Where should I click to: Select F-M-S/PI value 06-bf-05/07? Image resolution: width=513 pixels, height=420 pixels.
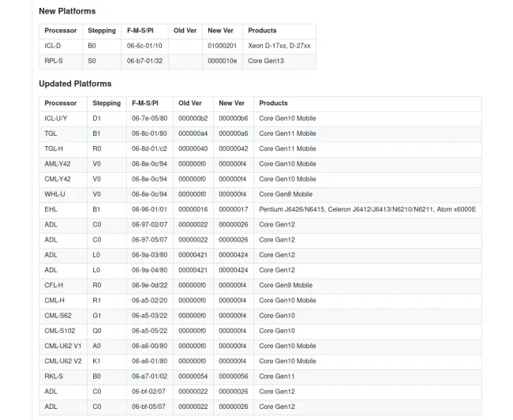pos(149,407)
